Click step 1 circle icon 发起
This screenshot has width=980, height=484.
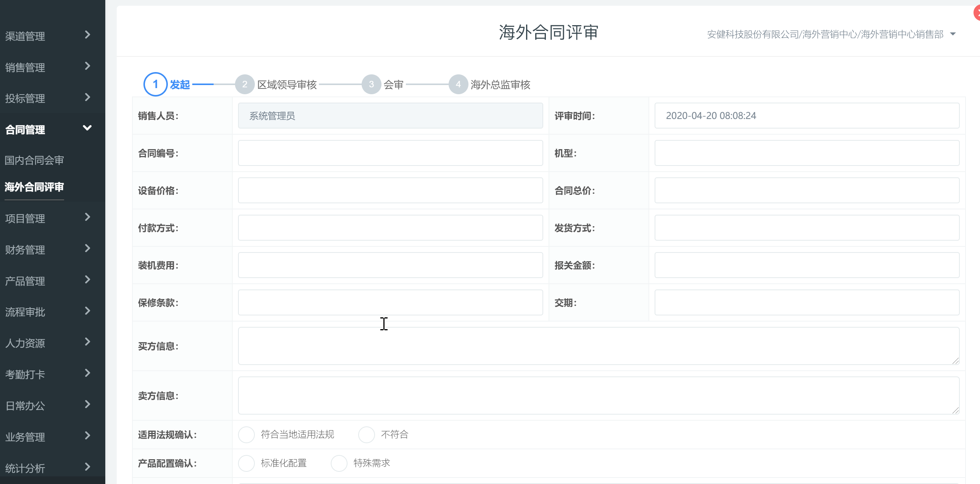[x=155, y=84]
